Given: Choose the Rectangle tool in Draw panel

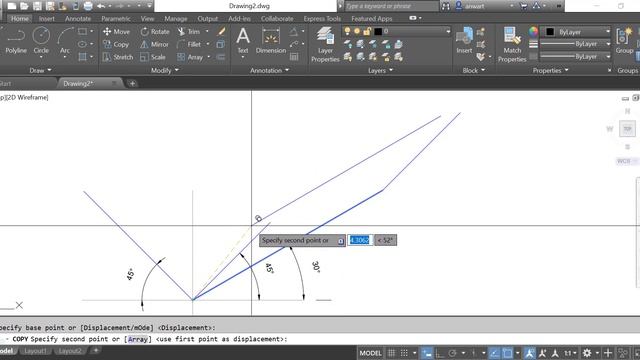Looking at the screenshot, I should pos(82,31).
